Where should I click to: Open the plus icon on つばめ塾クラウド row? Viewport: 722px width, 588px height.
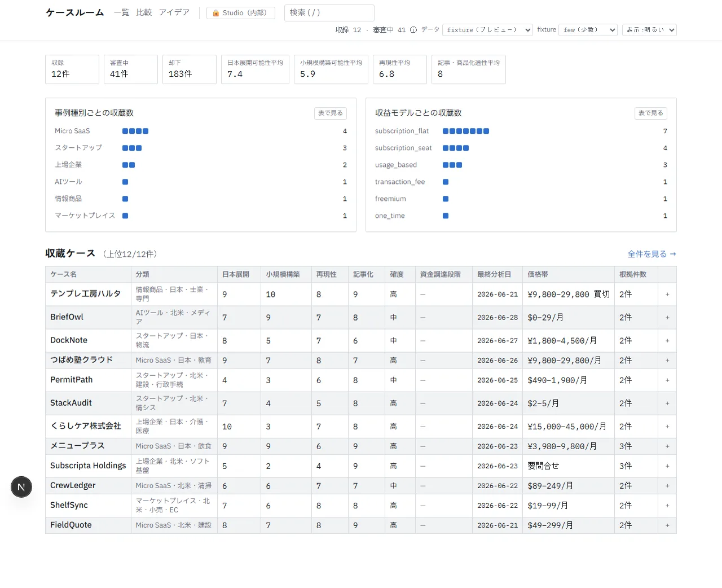pos(667,361)
